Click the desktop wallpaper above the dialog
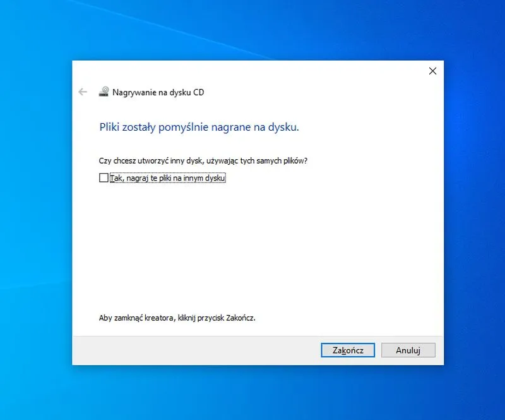Screen dimensions: 505x420 (252, 28)
